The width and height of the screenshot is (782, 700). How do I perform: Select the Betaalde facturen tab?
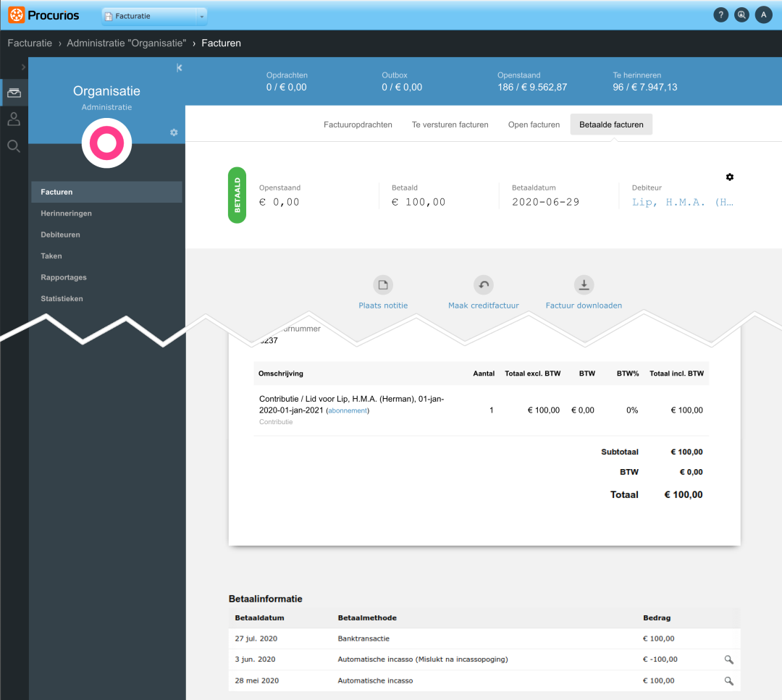(x=611, y=125)
